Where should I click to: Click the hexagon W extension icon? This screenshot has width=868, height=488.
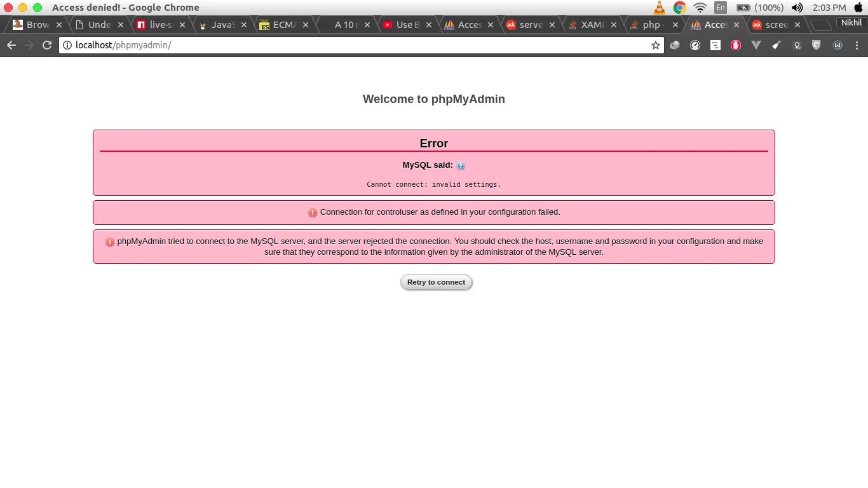click(837, 45)
